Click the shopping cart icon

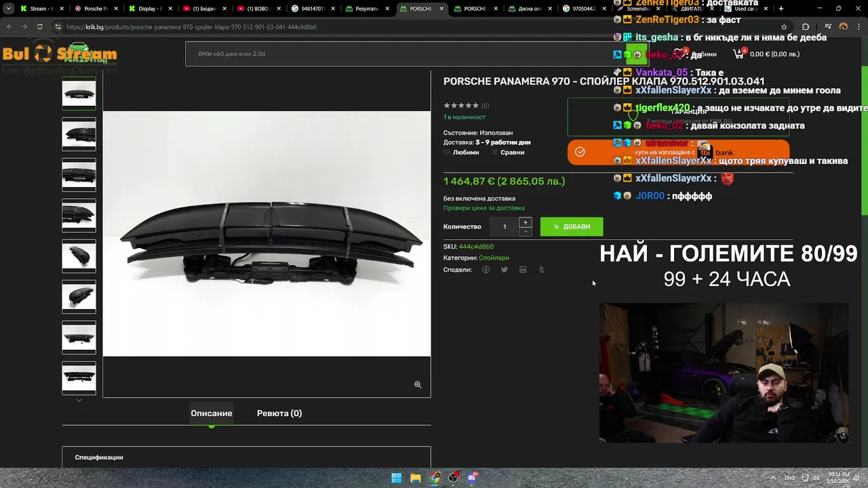738,54
